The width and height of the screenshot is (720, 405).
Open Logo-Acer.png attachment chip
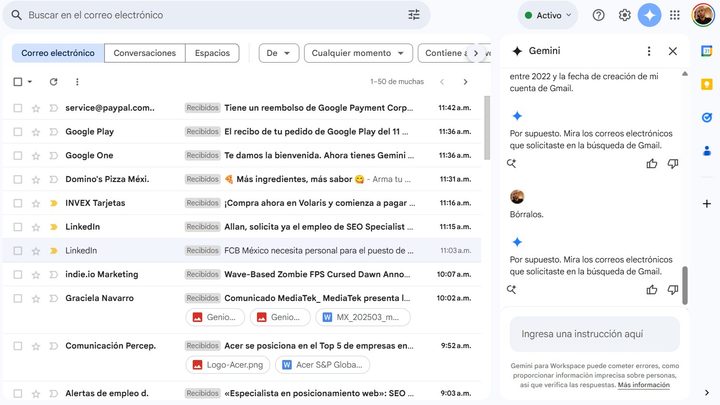(228, 365)
